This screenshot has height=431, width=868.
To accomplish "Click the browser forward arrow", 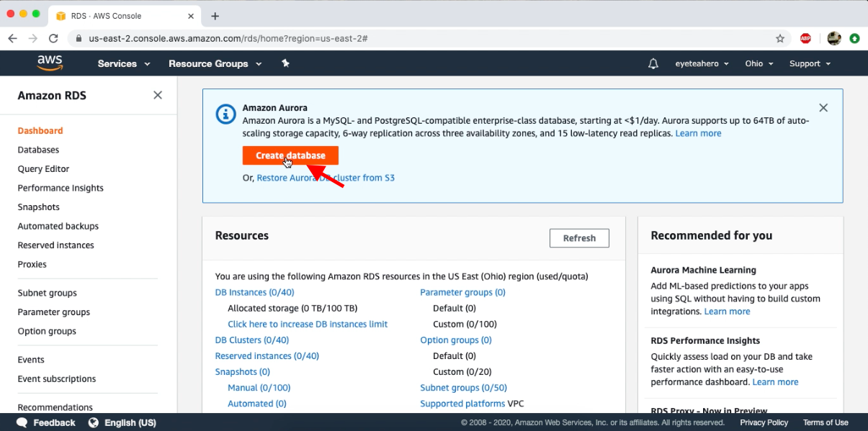I will (x=32, y=38).
